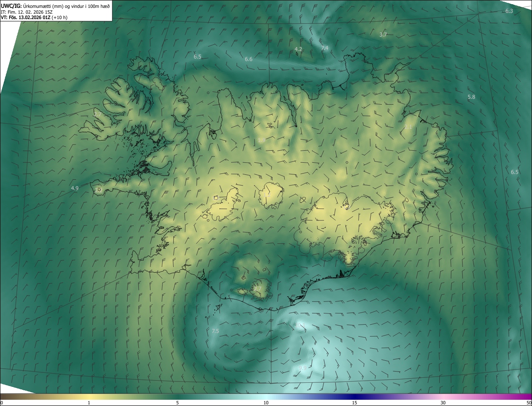Click the init time "IT: Fim. 12. 02. 2026 15Z"
The width and height of the screenshot is (532, 406).
(x=27, y=12)
